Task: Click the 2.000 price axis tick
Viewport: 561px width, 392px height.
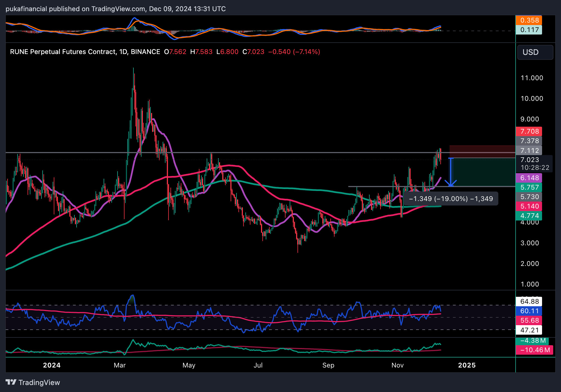Action: [x=530, y=264]
